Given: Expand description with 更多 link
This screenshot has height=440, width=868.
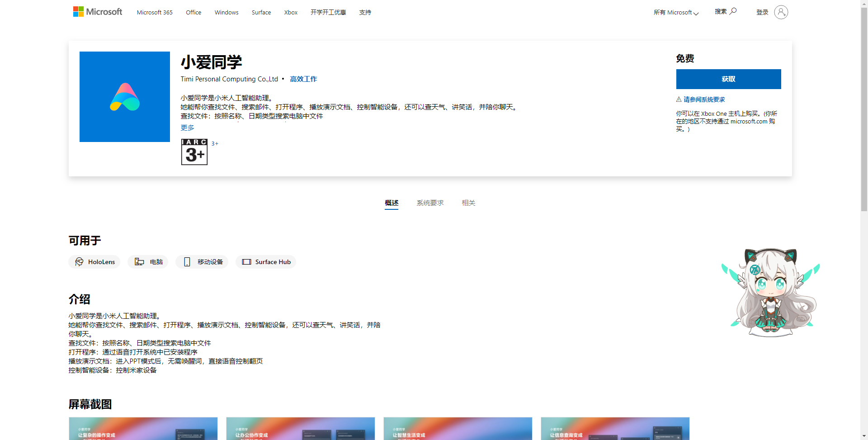Looking at the screenshot, I should (187, 128).
